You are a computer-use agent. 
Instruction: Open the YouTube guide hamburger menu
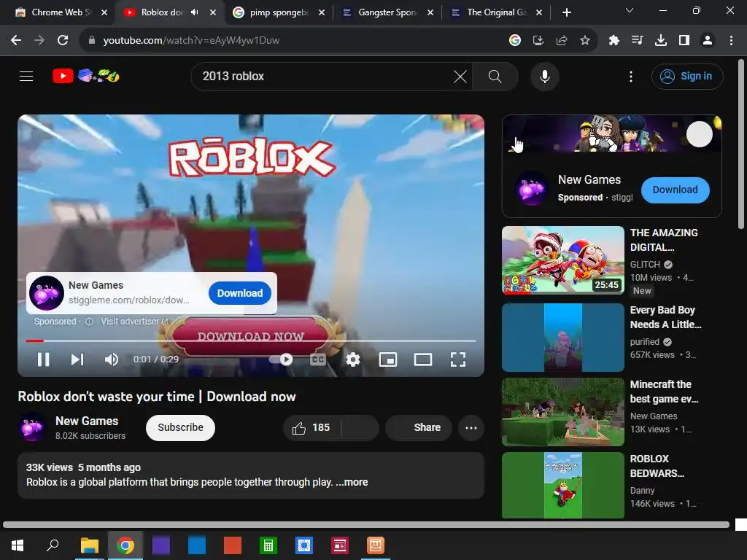26,76
